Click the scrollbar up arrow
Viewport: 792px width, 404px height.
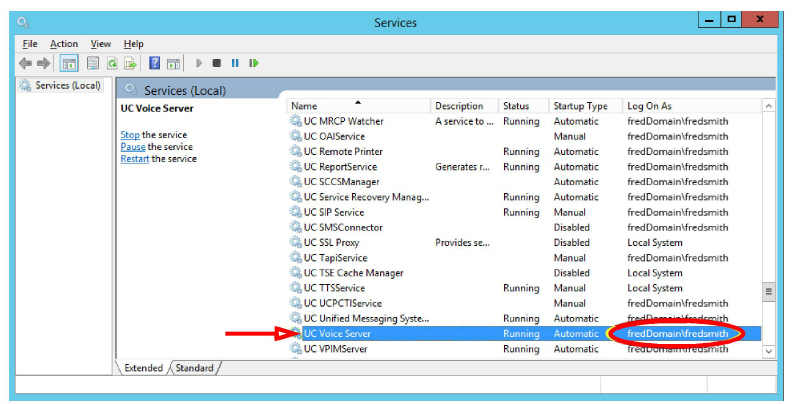click(769, 106)
